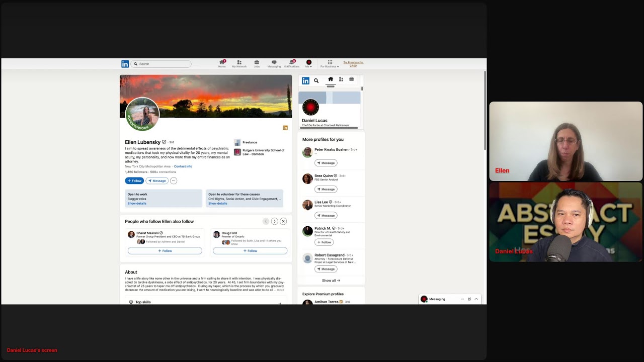
Task: Send a message to Bree Quinn
Action: point(326,189)
